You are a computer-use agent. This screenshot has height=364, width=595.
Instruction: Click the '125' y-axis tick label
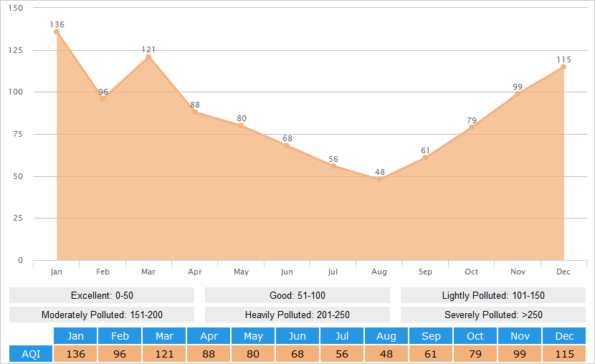point(16,50)
